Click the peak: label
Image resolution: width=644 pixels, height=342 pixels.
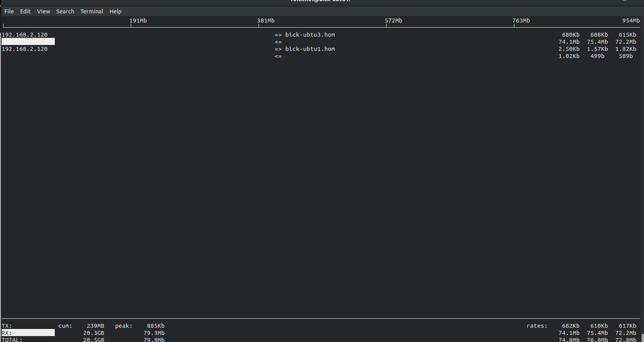[124, 326]
